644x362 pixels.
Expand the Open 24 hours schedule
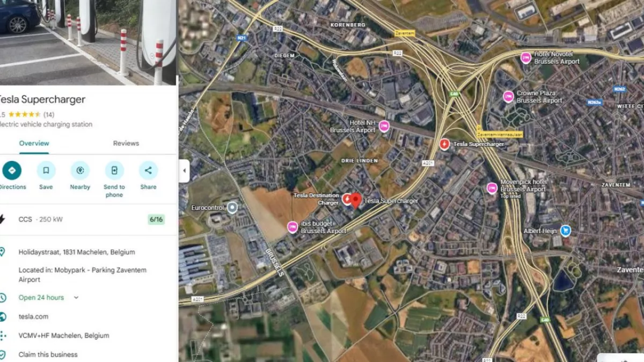point(76,298)
